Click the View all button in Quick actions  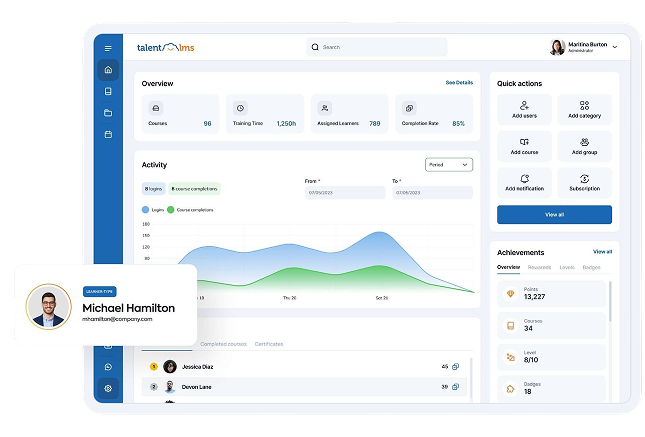pos(554,214)
